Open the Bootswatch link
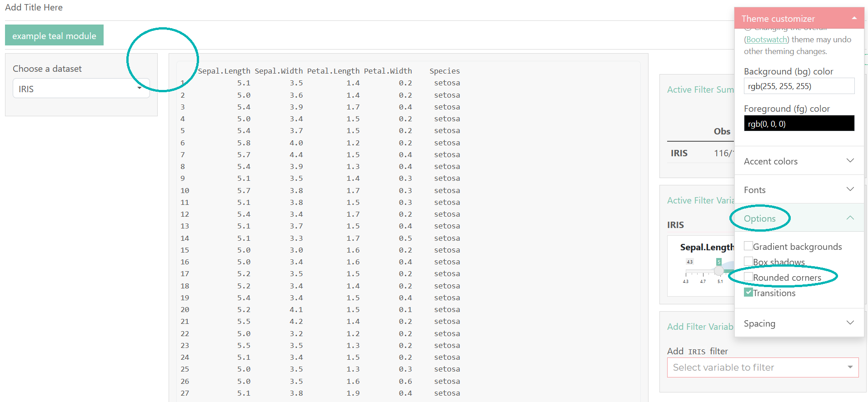This screenshot has height=402, width=868. click(766, 40)
